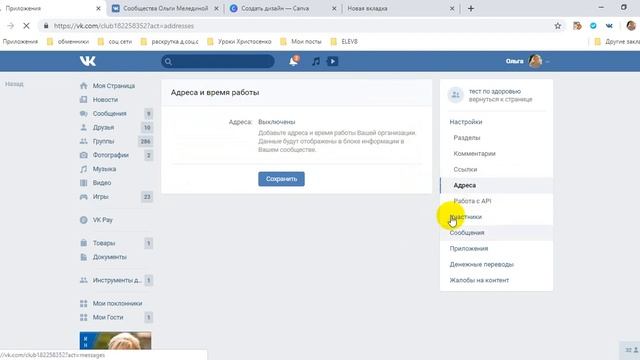Switch to Сообщества Ольги browser tab
Viewport: 640px width, 360px height.
pyautogui.click(x=165, y=8)
